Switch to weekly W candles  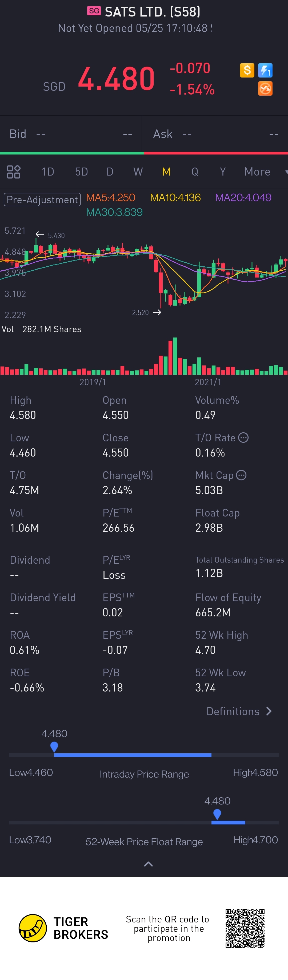click(x=138, y=172)
